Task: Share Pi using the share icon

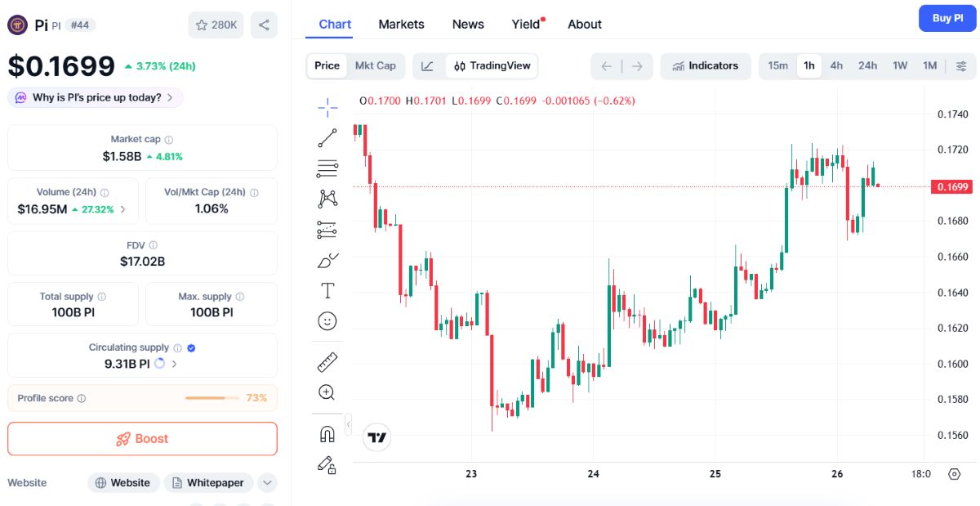Action: (264, 25)
